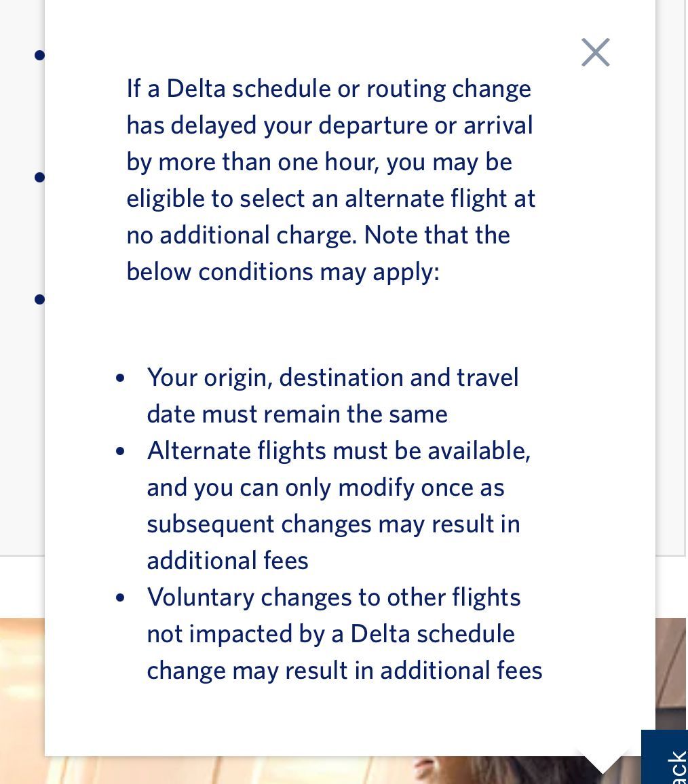This screenshot has height=784, width=688.
Task: Click the "date must remain the same" line
Action: click(297, 414)
